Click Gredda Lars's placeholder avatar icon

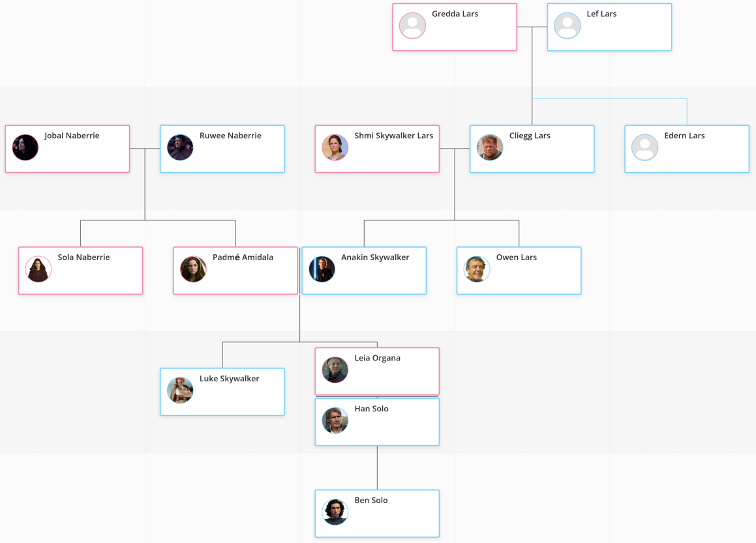[x=412, y=26]
